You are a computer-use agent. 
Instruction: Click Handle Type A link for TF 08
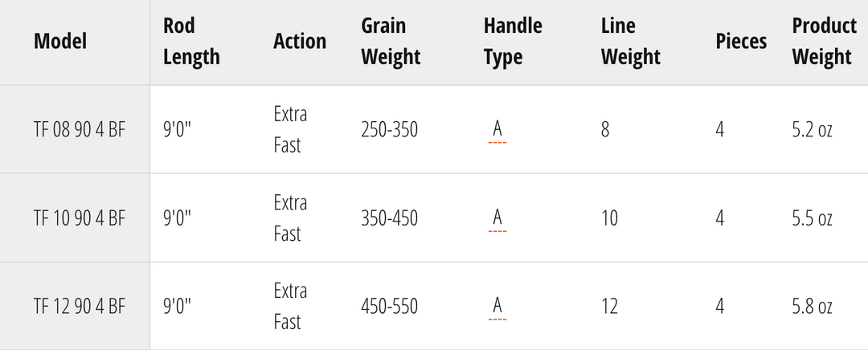click(x=497, y=130)
